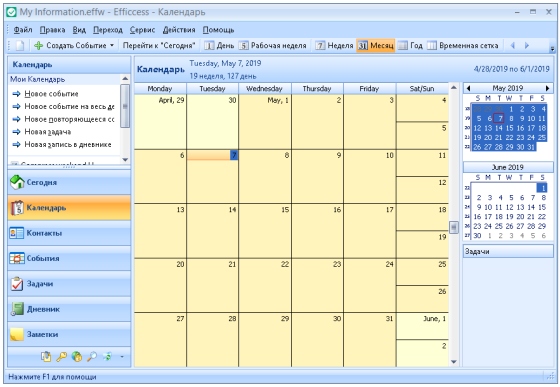560x387 pixels.
Task: Click the magnifier search icon in bottom strip
Action: tap(92, 356)
